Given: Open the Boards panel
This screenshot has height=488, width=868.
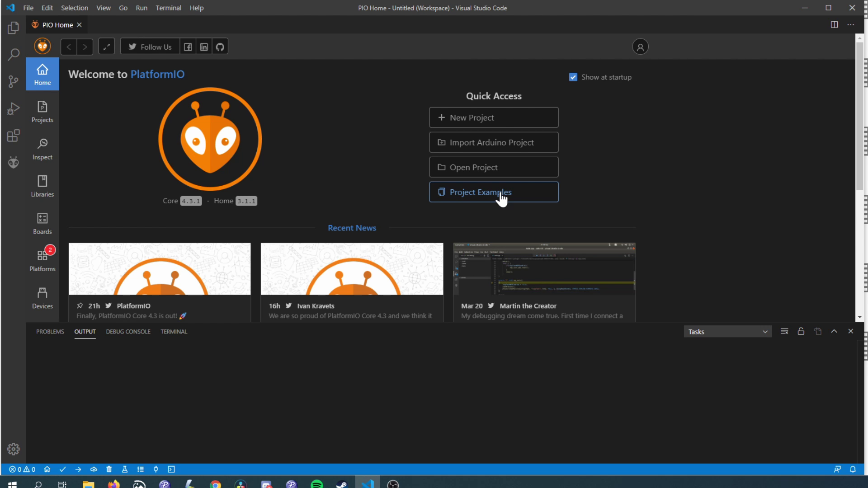Looking at the screenshot, I should 42,223.
